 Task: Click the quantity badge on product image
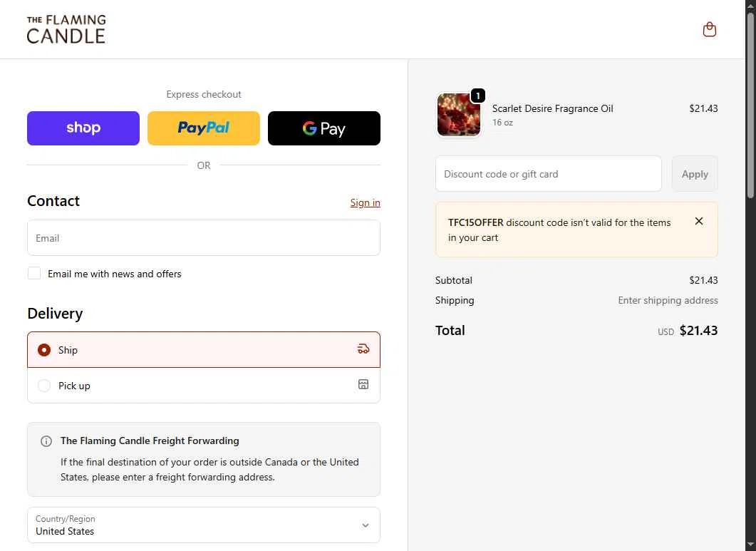tap(477, 96)
